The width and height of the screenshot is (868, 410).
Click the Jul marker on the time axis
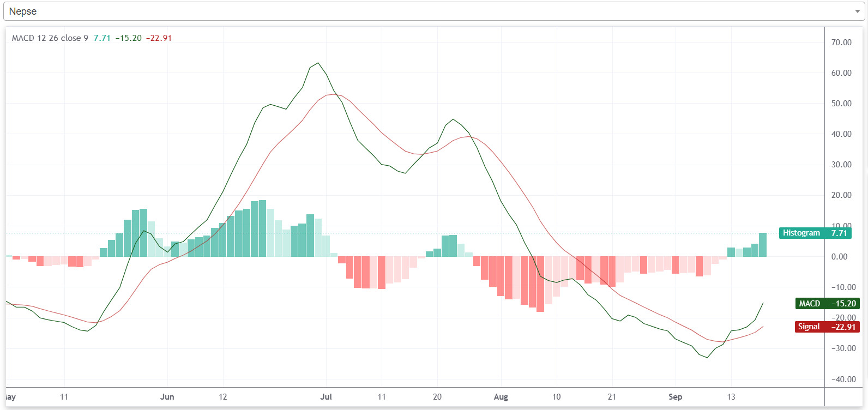326,397
